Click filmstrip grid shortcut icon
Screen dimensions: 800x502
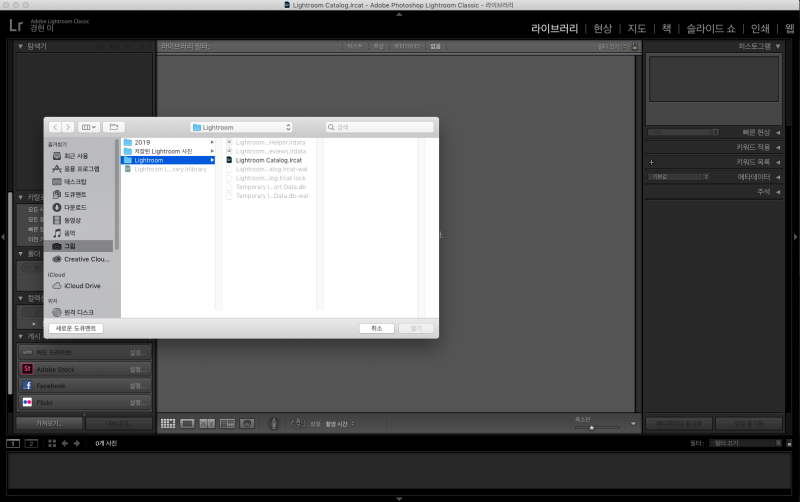click(52, 443)
